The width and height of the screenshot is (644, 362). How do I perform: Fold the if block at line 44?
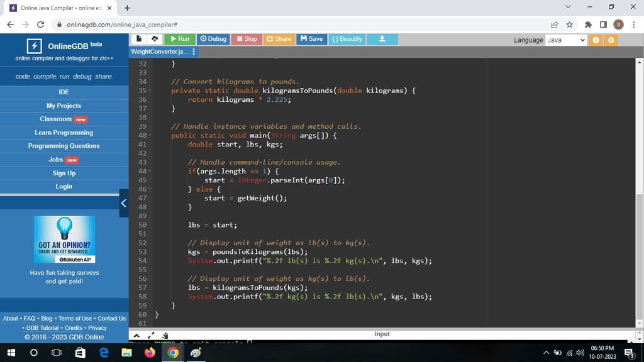coord(150,171)
